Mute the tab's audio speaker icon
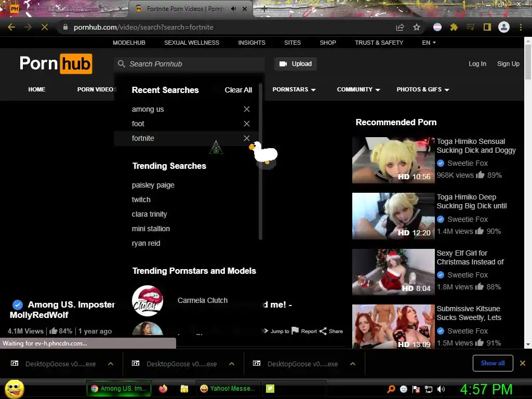 point(233,9)
